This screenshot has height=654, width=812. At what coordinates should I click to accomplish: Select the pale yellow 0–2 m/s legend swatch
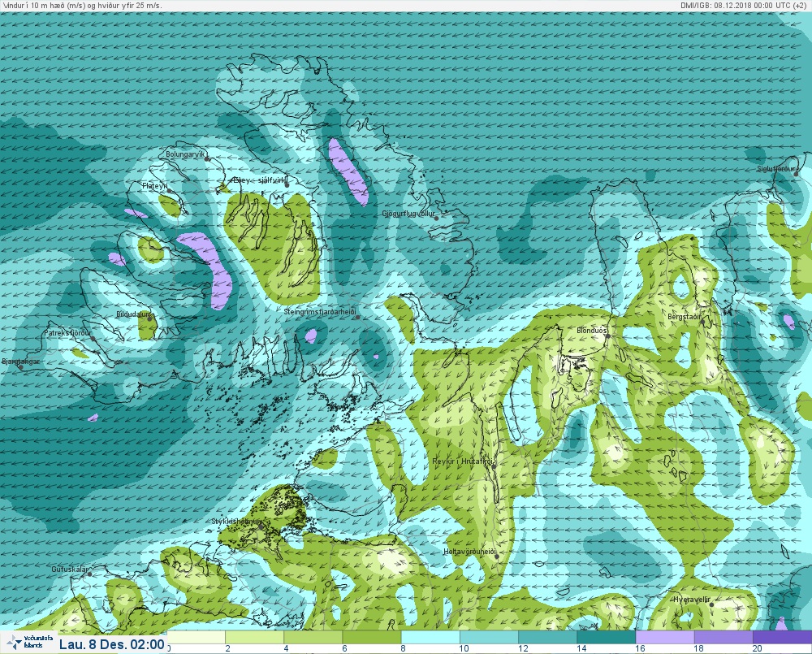click(196, 637)
